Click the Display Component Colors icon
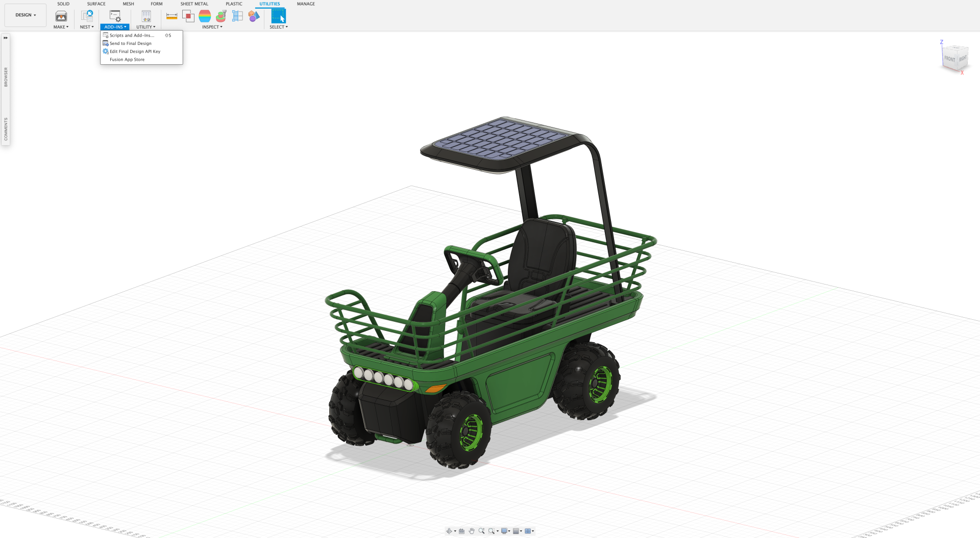The width and height of the screenshot is (980, 538). point(254,16)
